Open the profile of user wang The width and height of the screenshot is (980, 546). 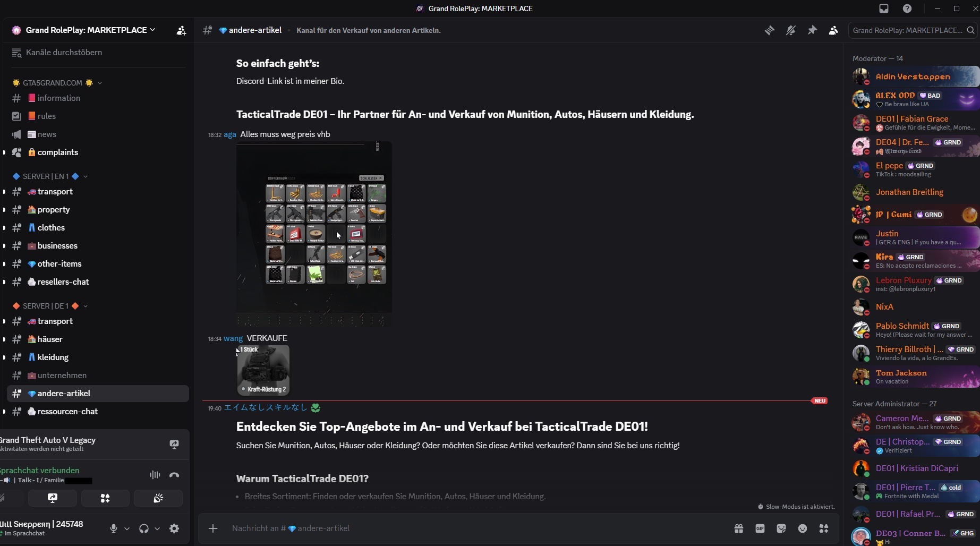pyautogui.click(x=233, y=338)
